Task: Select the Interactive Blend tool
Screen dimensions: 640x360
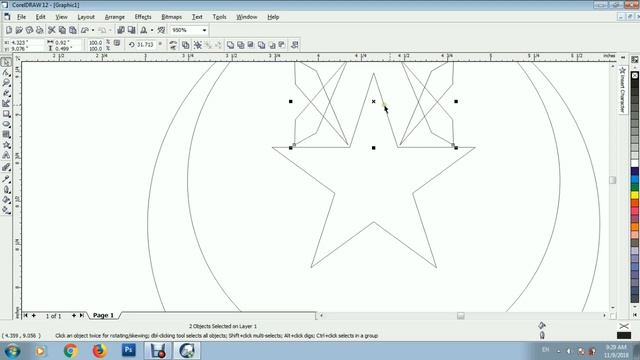Action: (x=6, y=167)
